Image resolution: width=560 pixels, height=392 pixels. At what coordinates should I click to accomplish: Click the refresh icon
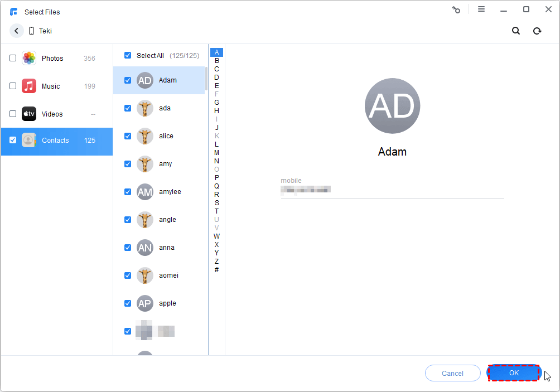tap(537, 31)
